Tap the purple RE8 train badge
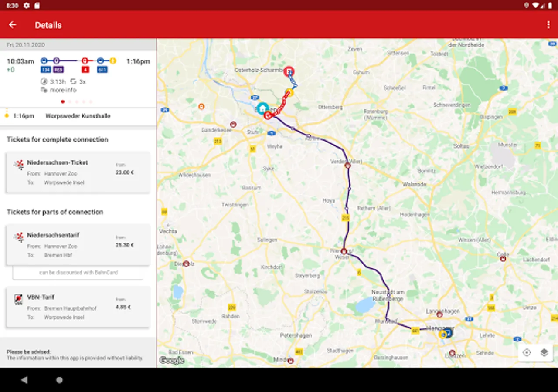This screenshot has height=392, width=558. click(x=59, y=69)
